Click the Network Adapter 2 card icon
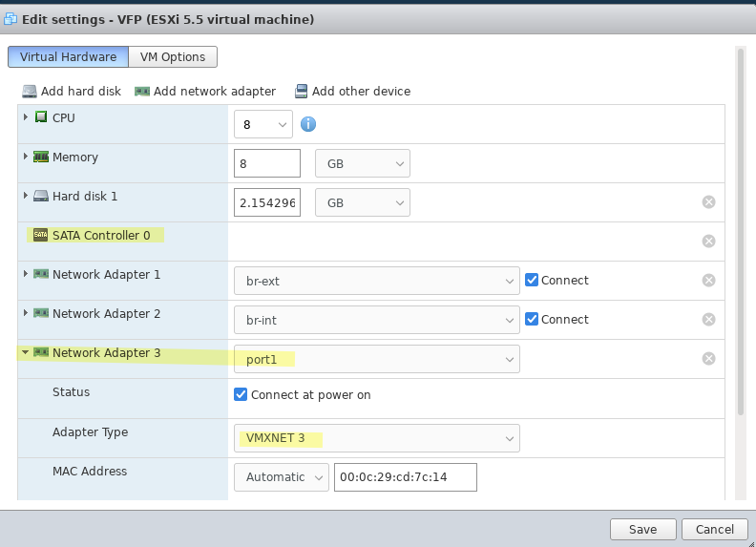Image resolution: width=756 pixels, height=547 pixels. pyautogui.click(x=41, y=313)
